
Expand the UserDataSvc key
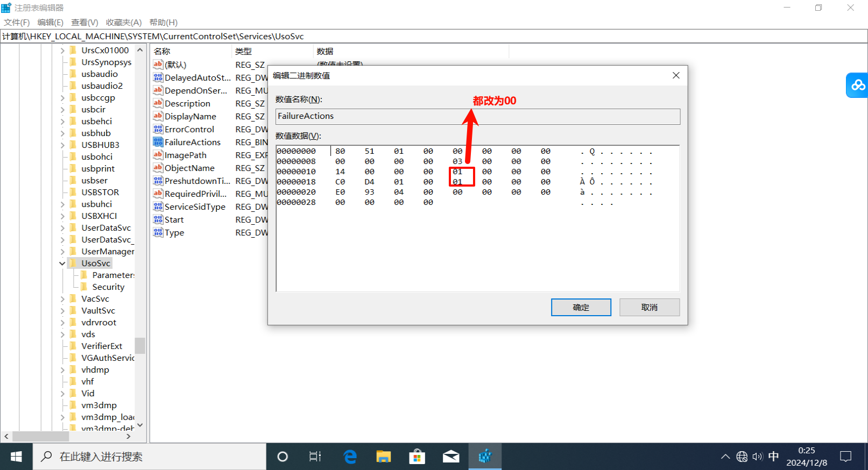pos(62,228)
